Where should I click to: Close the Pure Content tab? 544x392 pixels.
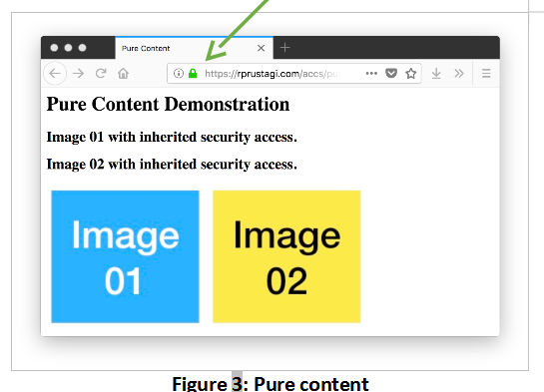click(x=262, y=48)
